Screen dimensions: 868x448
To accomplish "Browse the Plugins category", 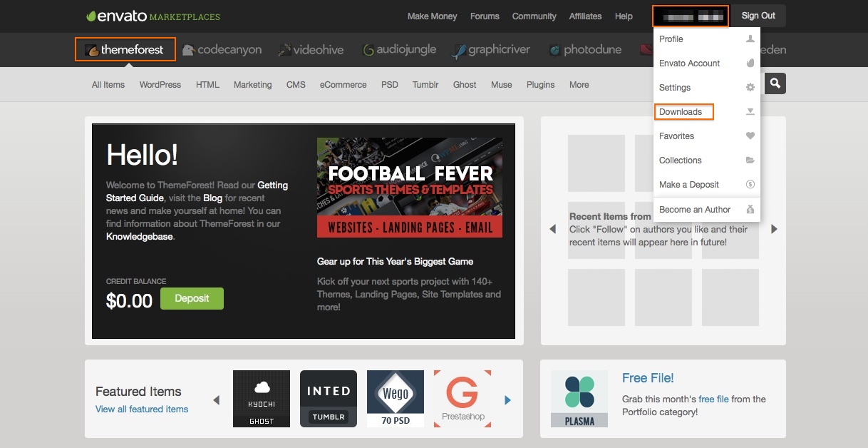I will 540,85.
